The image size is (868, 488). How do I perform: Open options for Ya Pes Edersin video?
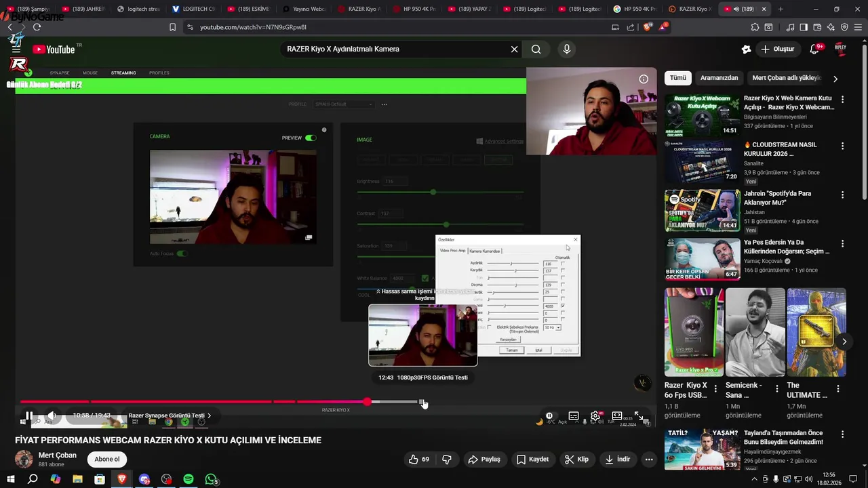[x=843, y=243]
